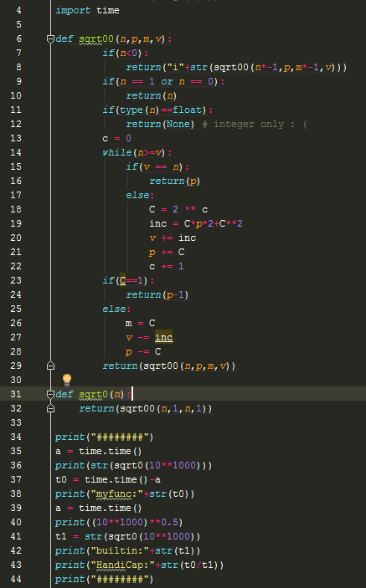Click fold end marker on line 29
366x588 pixels.
pyautogui.click(x=51, y=366)
